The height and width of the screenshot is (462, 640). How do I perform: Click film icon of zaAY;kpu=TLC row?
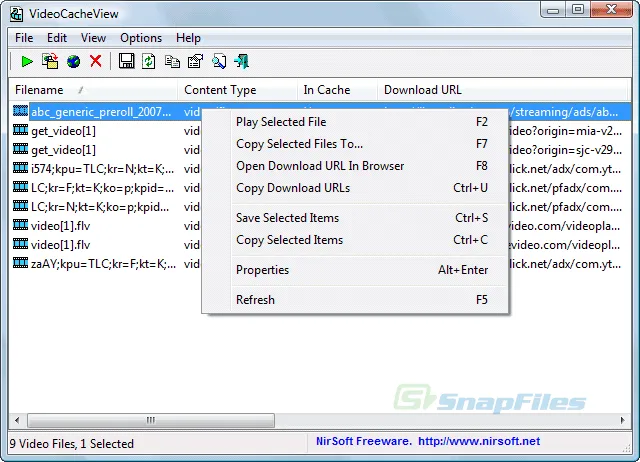(x=20, y=263)
